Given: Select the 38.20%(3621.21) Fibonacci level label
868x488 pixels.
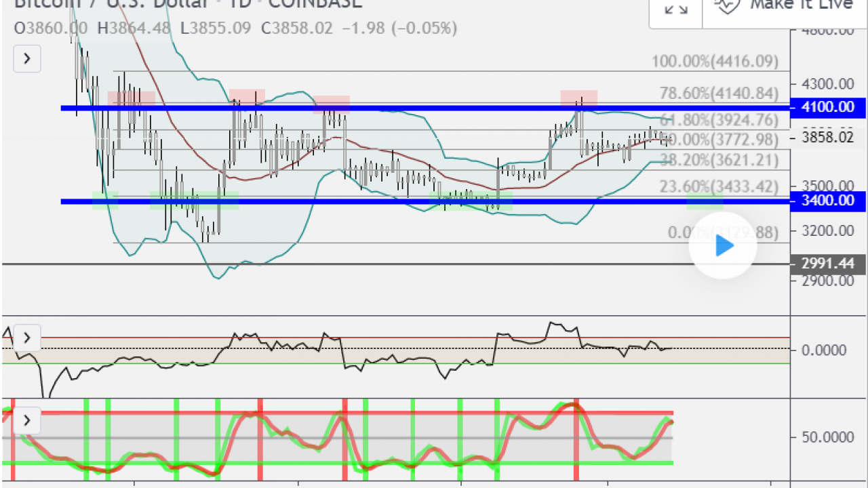Looking at the screenshot, I should click(x=719, y=160).
